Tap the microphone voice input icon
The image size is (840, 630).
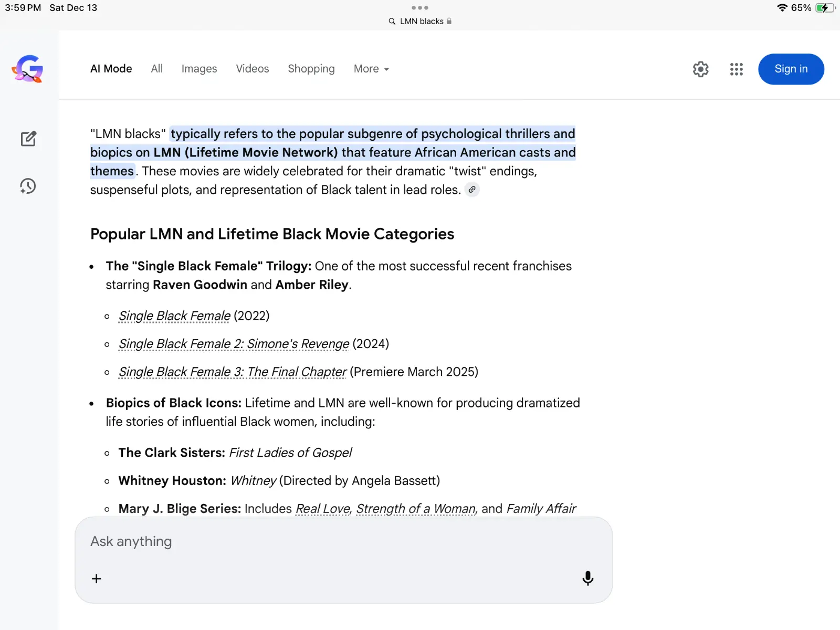(x=587, y=578)
